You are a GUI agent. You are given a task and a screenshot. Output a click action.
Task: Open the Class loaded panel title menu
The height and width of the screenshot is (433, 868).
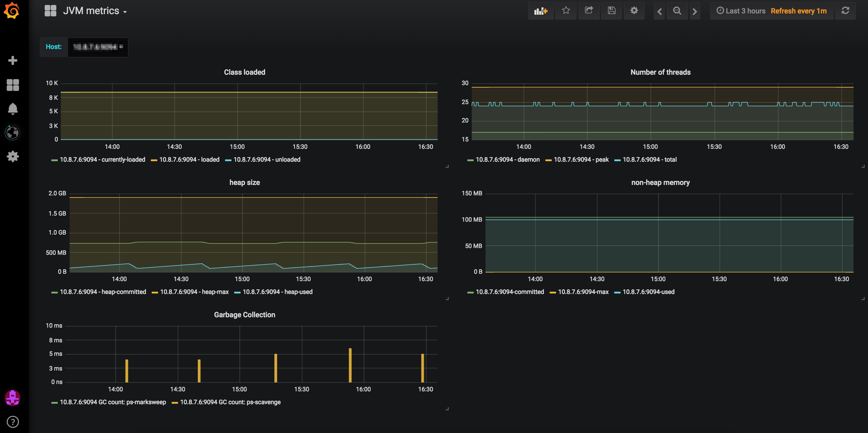point(244,72)
